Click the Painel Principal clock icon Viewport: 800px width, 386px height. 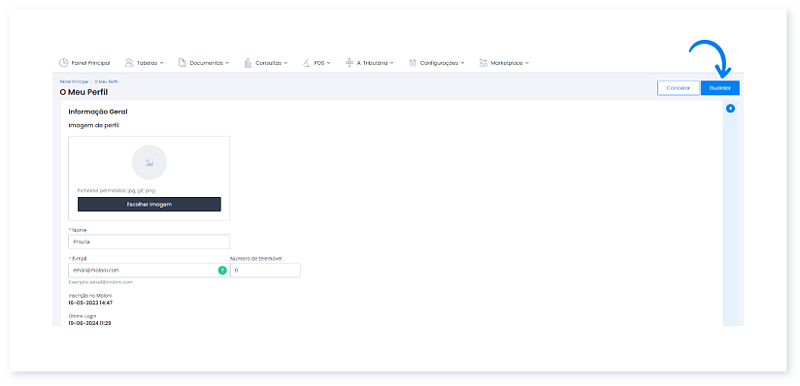64,63
